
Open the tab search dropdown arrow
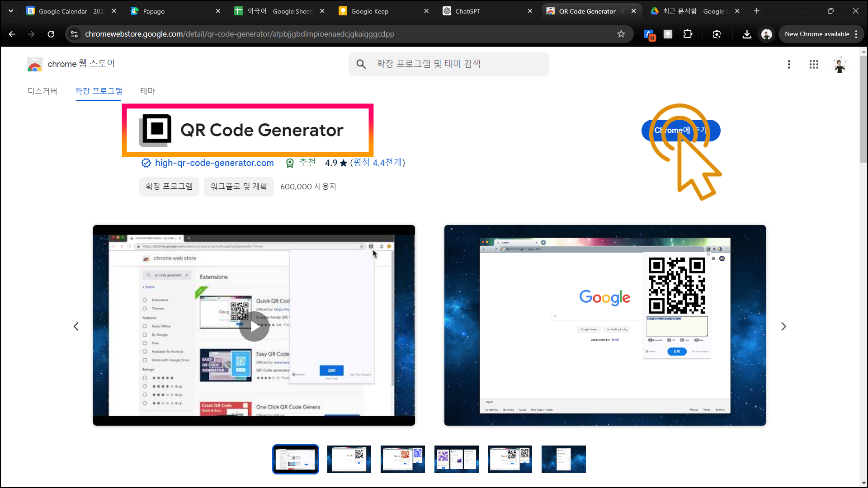(11, 11)
